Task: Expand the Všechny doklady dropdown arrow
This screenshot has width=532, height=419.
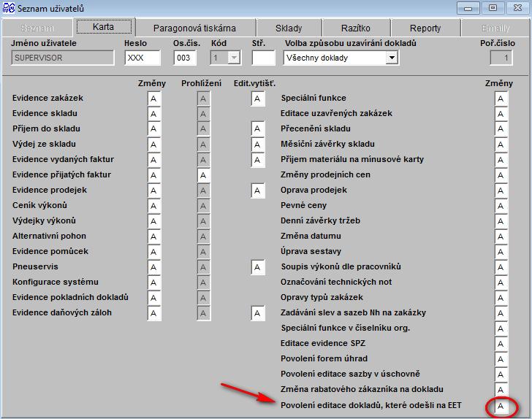Action: pos(392,58)
